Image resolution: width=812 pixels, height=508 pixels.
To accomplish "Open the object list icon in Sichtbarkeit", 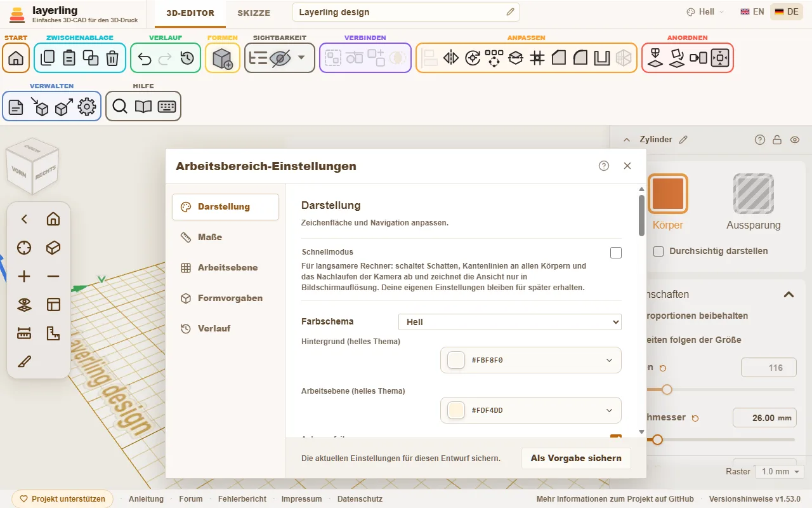I will [258, 58].
